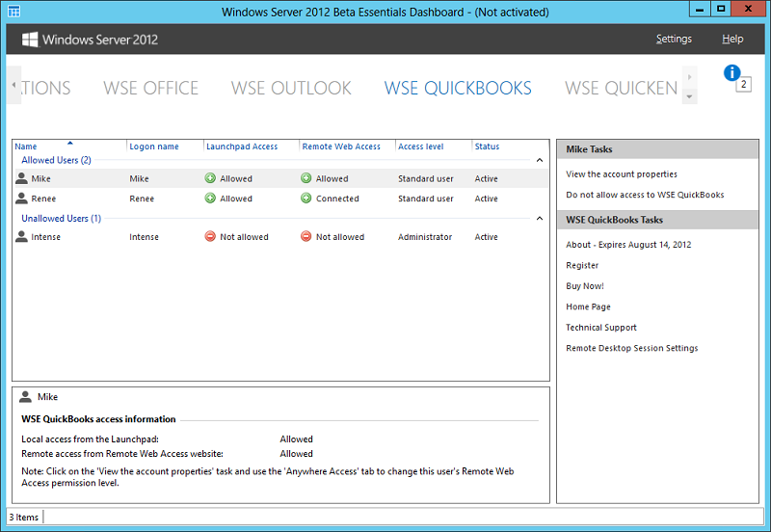This screenshot has width=771, height=532.
Task: Click the WSE QuickBooks Tasks section header
Action: pyautogui.click(x=658, y=220)
